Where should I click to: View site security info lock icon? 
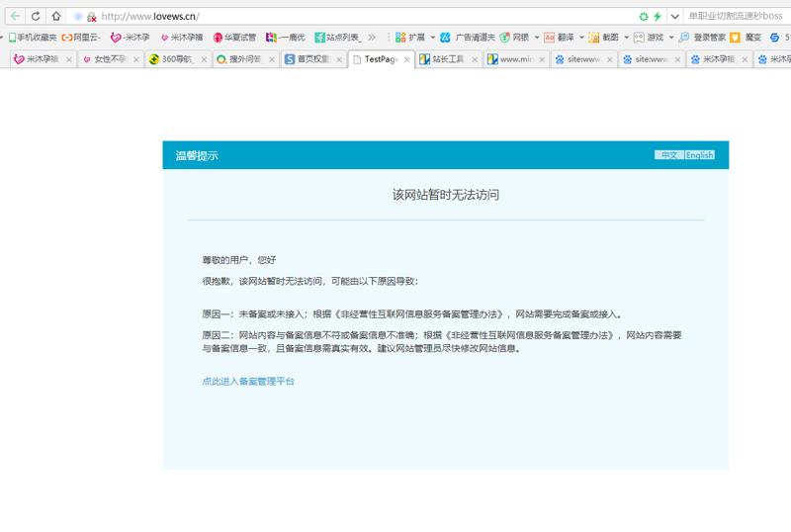pyautogui.click(x=91, y=17)
